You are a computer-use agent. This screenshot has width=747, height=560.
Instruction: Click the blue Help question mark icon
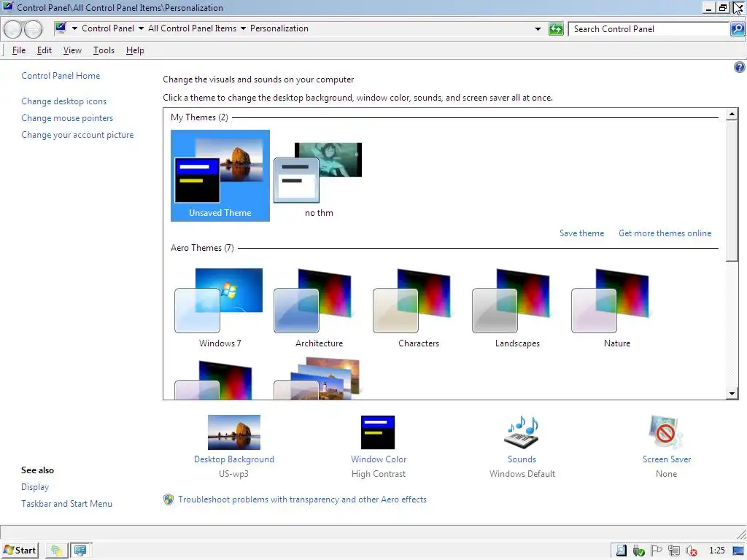click(x=740, y=67)
